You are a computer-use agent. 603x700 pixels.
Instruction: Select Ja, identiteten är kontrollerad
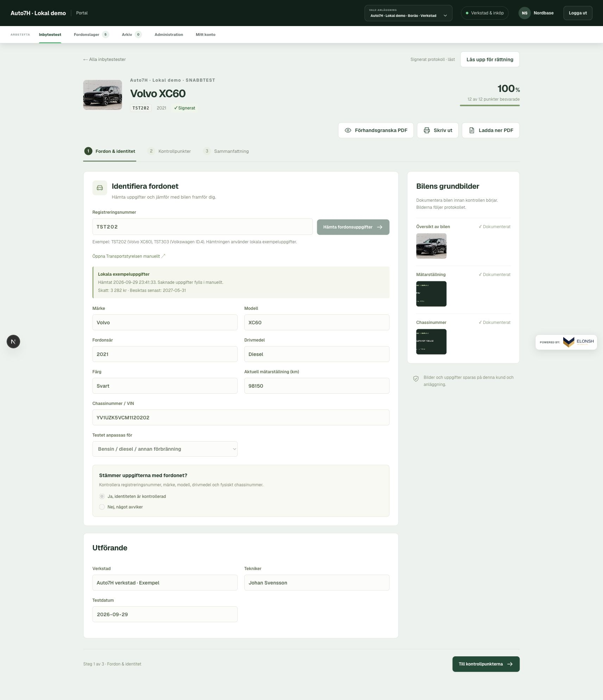click(102, 496)
